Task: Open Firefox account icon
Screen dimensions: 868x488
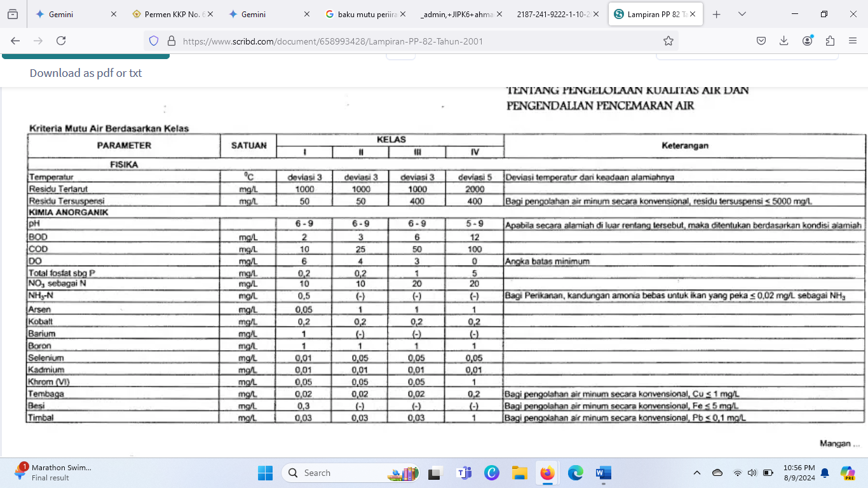Action: pos(808,41)
